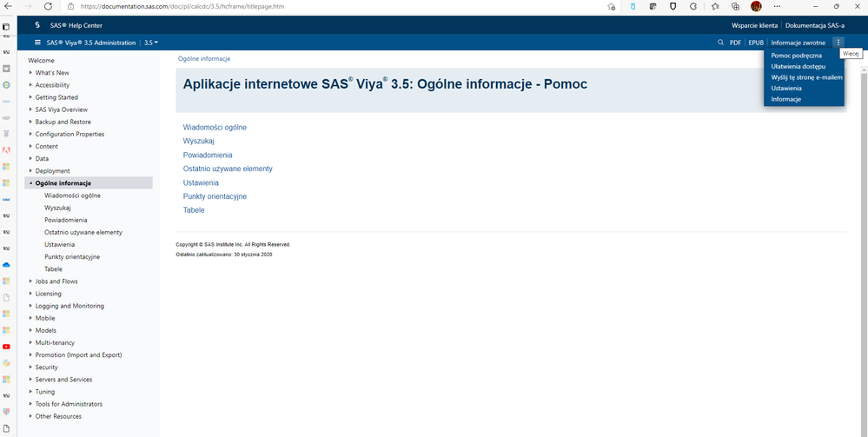The height and width of the screenshot is (437, 868).
Task: Select Tabele in the sidebar tree
Action: coord(53,269)
